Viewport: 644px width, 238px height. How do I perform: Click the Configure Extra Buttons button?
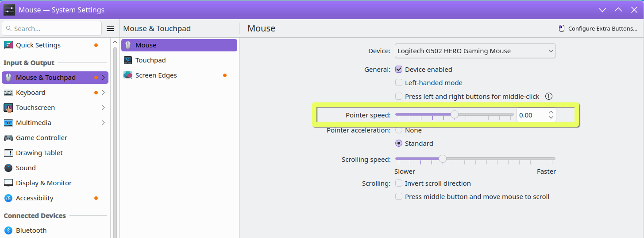click(598, 28)
